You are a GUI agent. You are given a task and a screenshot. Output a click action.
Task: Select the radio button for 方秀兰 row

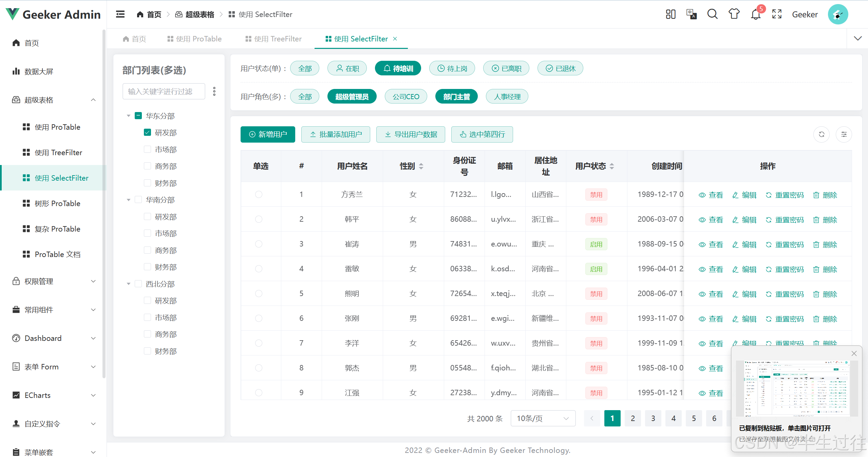point(259,195)
